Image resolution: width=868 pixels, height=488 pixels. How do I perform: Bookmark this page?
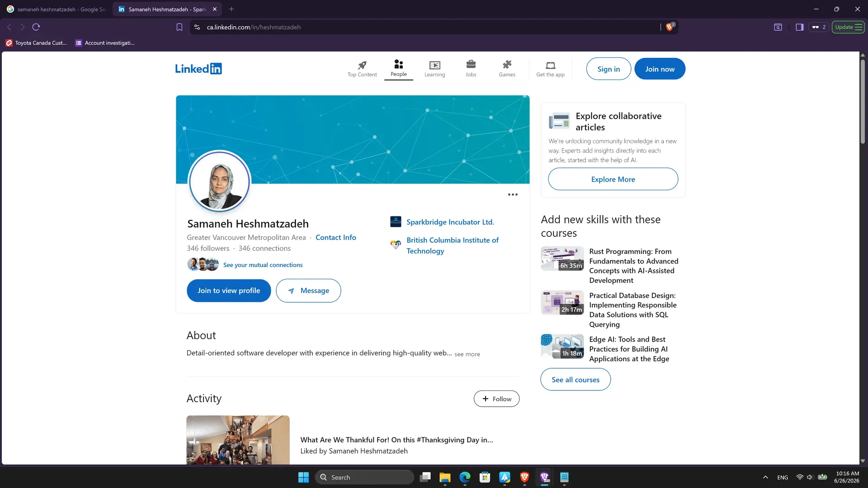click(179, 27)
